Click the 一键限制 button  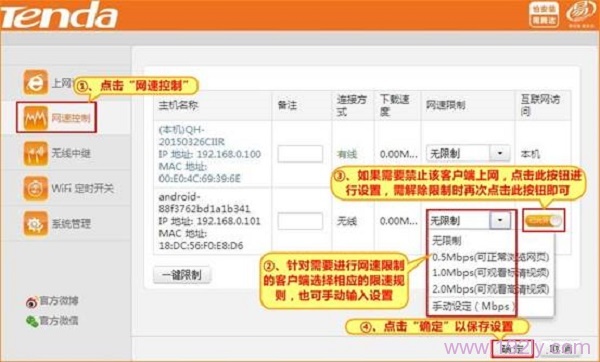tap(182, 275)
